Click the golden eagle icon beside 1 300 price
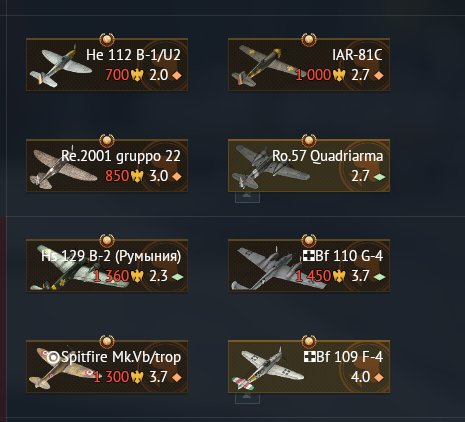This screenshot has height=422, width=465. coord(137,377)
